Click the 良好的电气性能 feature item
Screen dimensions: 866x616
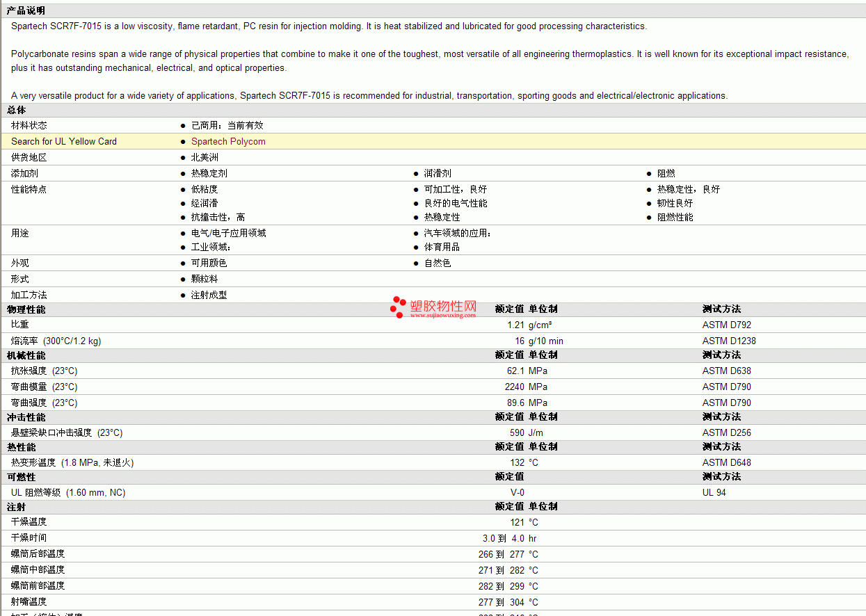(x=456, y=203)
